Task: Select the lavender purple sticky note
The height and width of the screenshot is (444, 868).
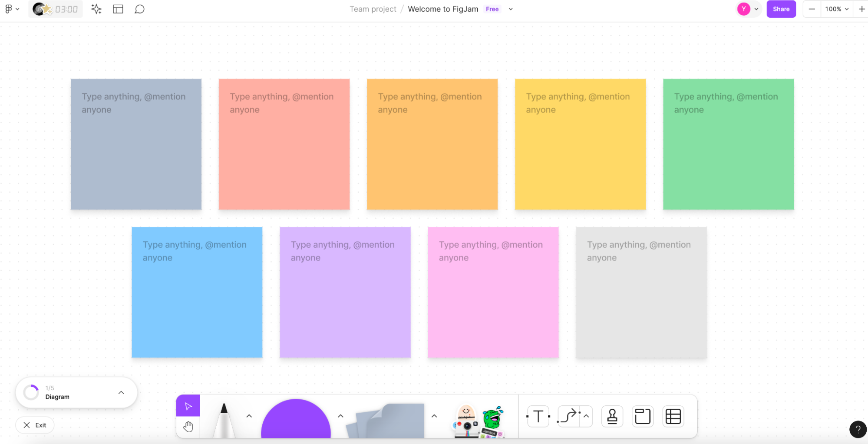Action: click(x=345, y=292)
